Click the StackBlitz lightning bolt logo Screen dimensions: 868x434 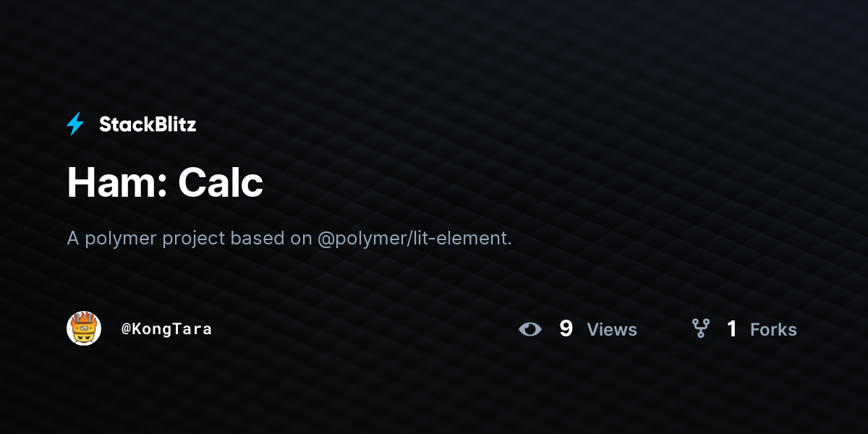(75, 124)
